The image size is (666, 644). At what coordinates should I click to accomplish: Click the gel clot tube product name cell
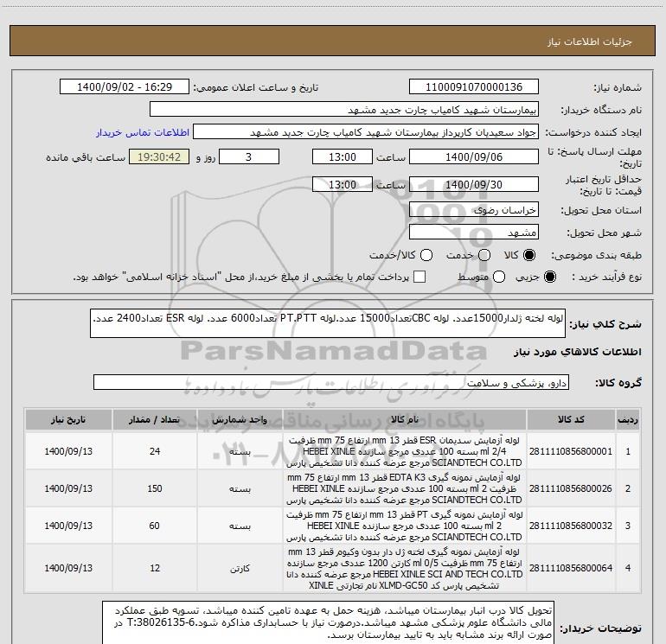point(405,569)
